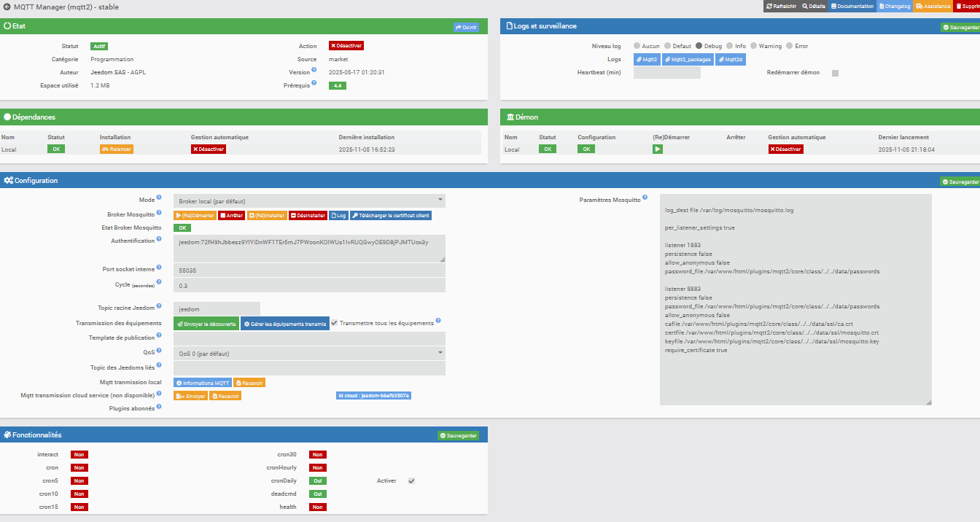Open help icon beside Mqtt transmission cloud service
This screenshot has height=522, width=980.
159,394
